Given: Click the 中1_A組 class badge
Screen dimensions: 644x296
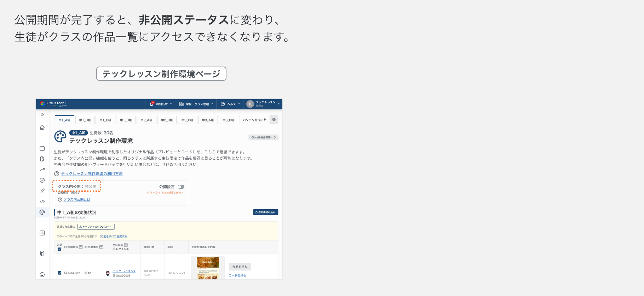Looking at the screenshot, I should pyautogui.click(x=79, y=133).
